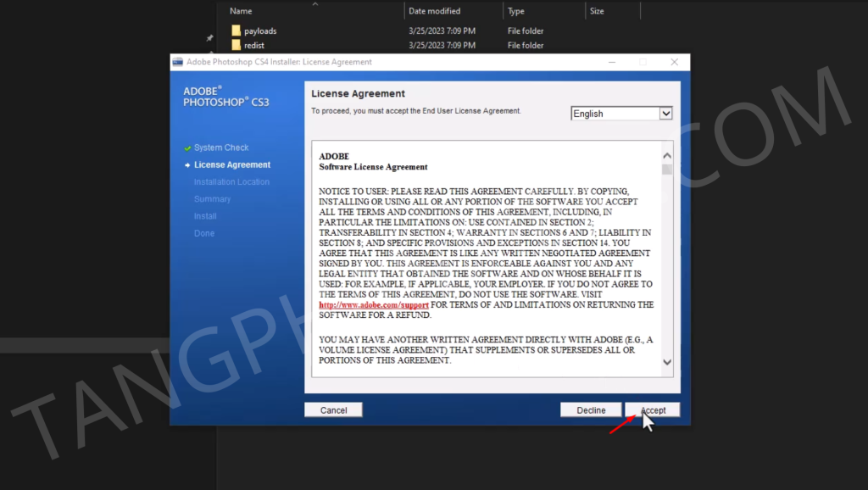Click the payloads folder icon
The width and height of the screenshot is (868, 490).
(x=236, y=31)
